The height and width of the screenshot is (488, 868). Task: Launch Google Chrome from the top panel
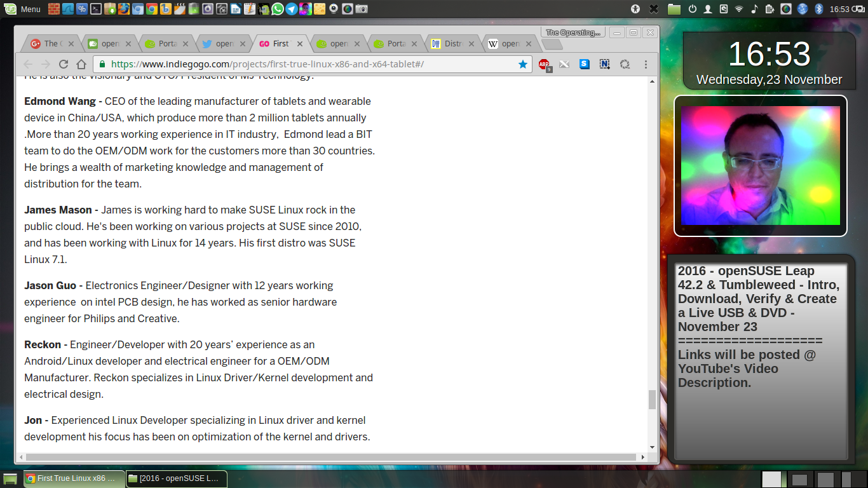[152, 9]
